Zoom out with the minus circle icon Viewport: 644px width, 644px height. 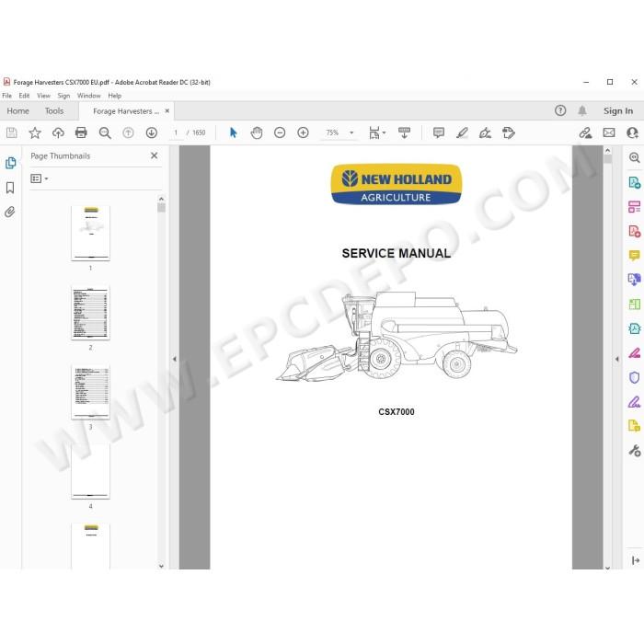click(280, 132)
